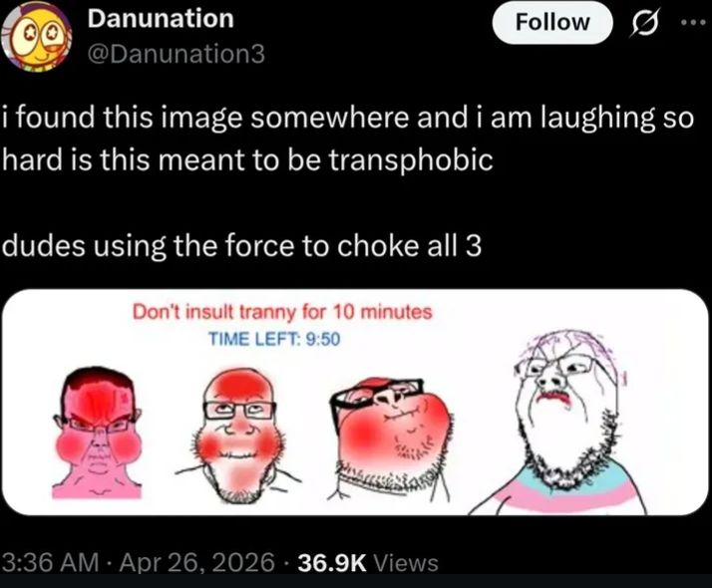The height and width of the screenshot is (588, 712).
Task: Select the tweet's first line about the image
Action: coord(347,118)
